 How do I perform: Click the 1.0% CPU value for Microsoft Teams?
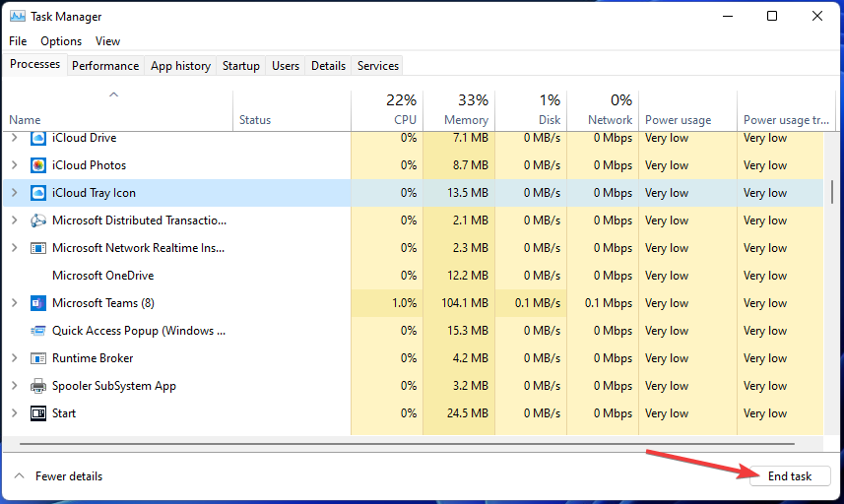(404, 303)
